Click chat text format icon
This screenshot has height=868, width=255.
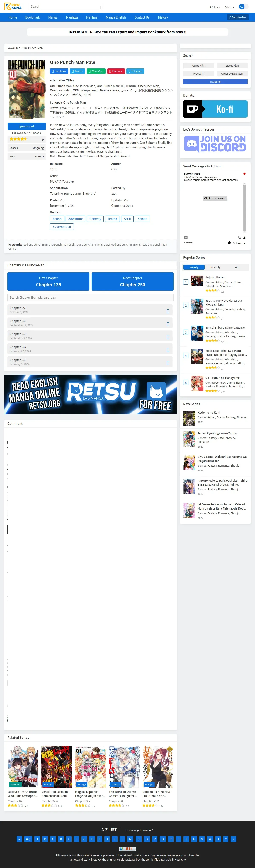(x=244, y=237)
